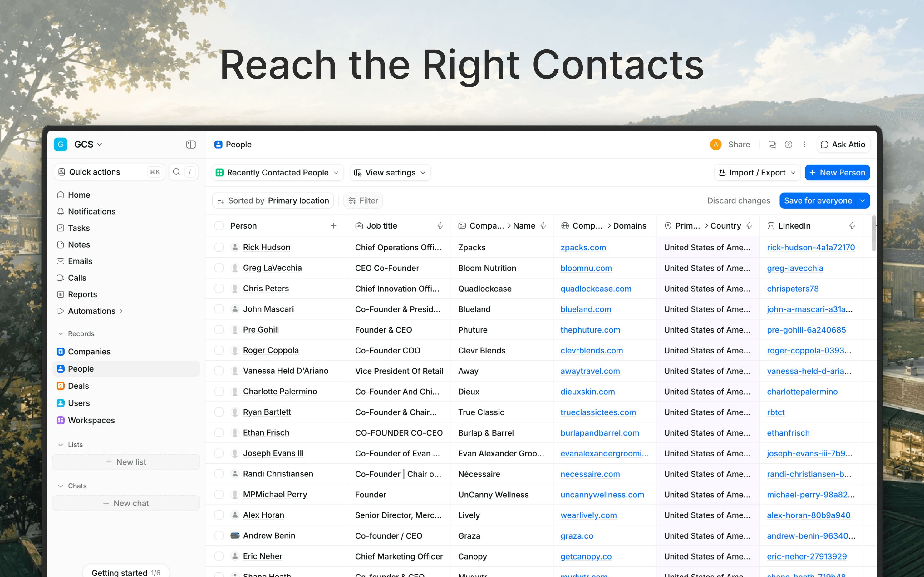
Task: Open the search magnifier icon
Action: coord(176,172)
